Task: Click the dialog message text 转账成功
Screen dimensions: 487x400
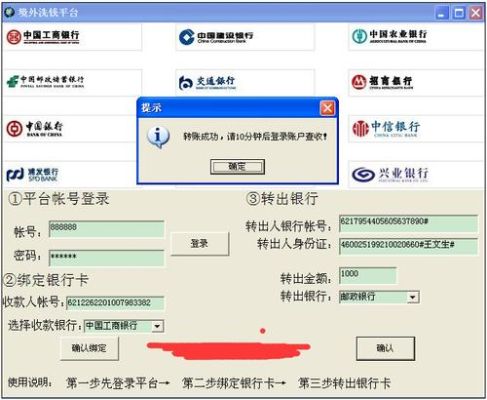Action: 255,136
